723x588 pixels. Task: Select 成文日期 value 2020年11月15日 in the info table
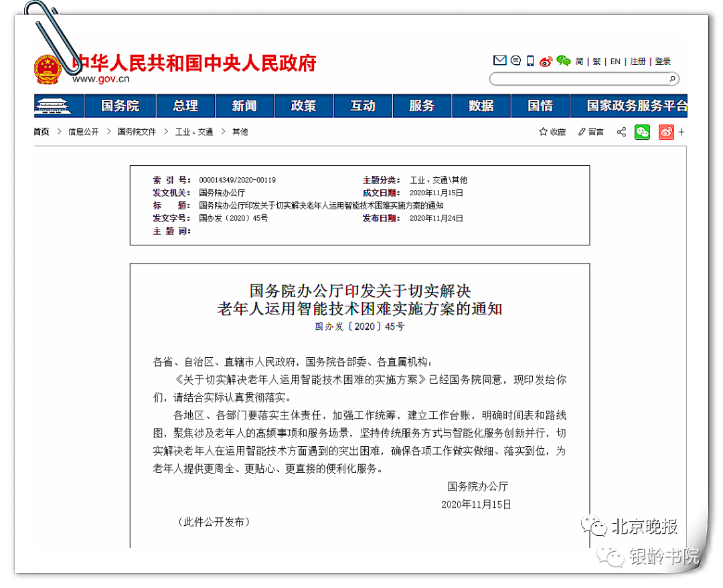[436, 193]
